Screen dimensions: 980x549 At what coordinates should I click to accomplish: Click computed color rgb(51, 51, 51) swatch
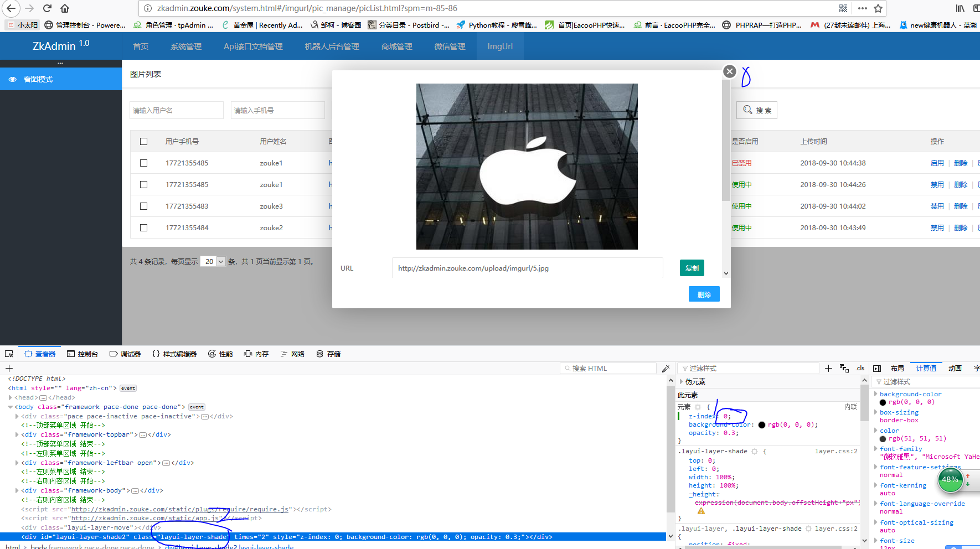click(883, 439)
